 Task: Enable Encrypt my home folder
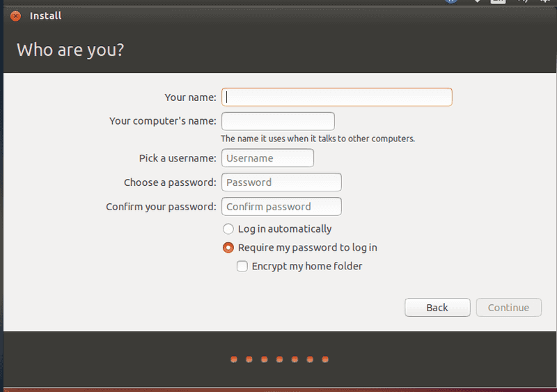tap(242, 266)
